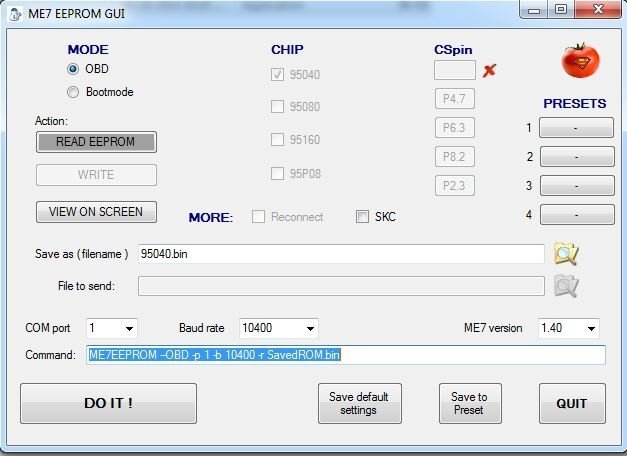Click the ME7 EEPROM GUI title bar icon
Screen dimensions: 627x456
(16, 10)
